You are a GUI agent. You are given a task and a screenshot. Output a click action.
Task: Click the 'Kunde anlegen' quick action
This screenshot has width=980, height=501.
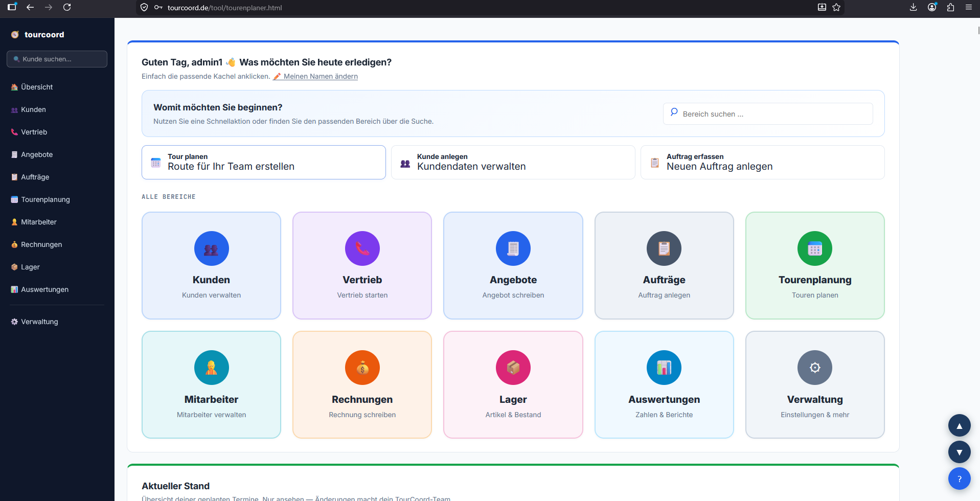click(x=513, y=162)
